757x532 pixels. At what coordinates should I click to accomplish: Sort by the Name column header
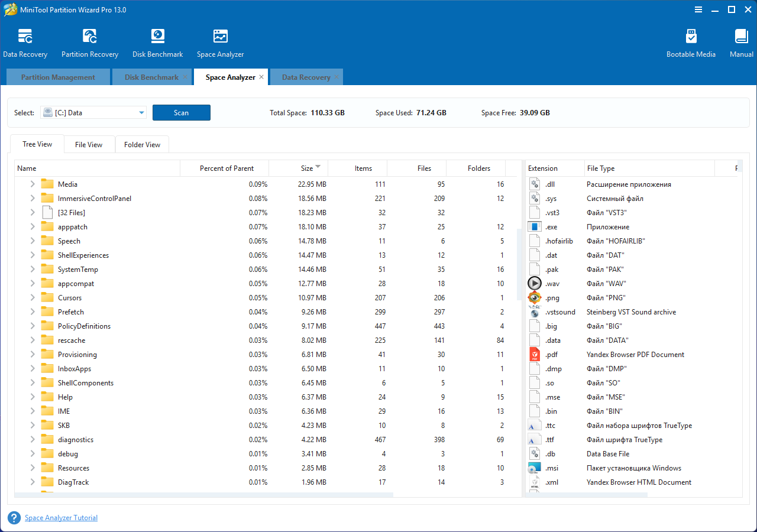coord(97,168)
